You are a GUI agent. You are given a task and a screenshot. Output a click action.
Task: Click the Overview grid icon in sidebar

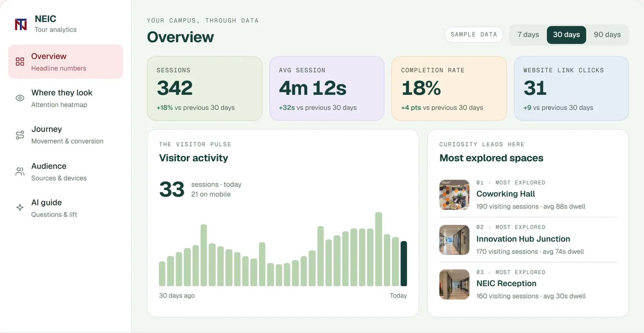20,62
